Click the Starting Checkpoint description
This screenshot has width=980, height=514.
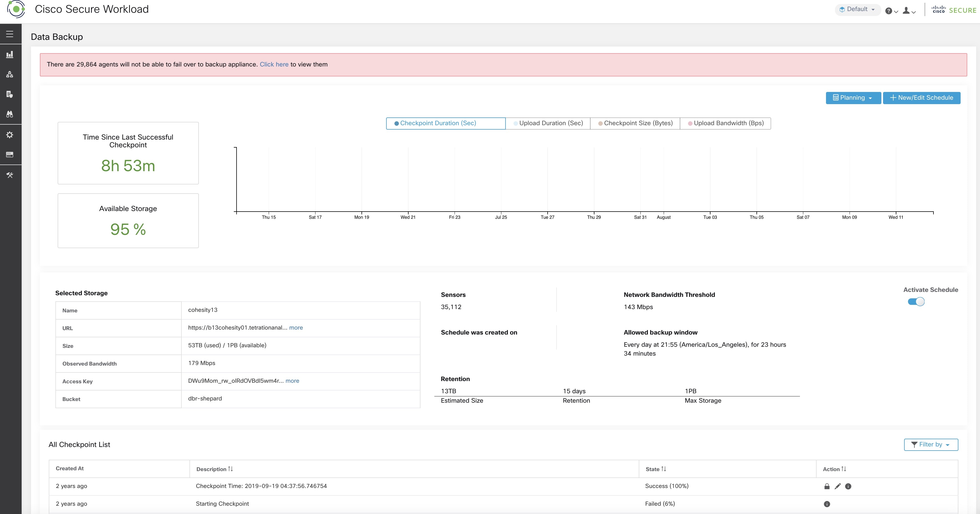(x=222, y=504)
